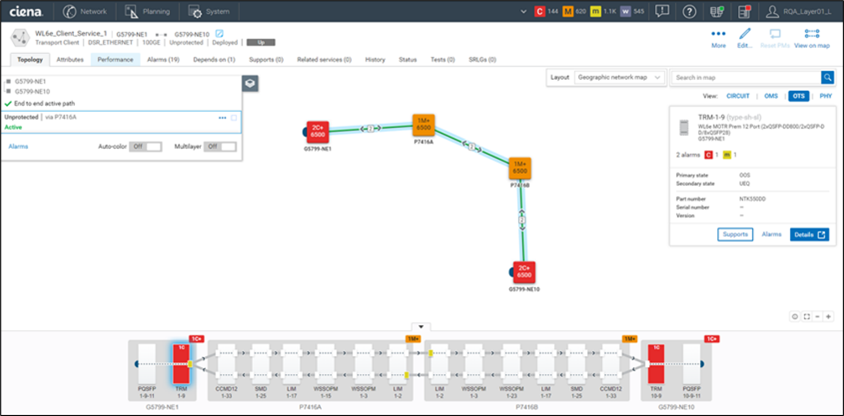Open the Layout Geographic network map dropdown
The height and width of the screenshot is (416, 844).
[x=620, y=77]
